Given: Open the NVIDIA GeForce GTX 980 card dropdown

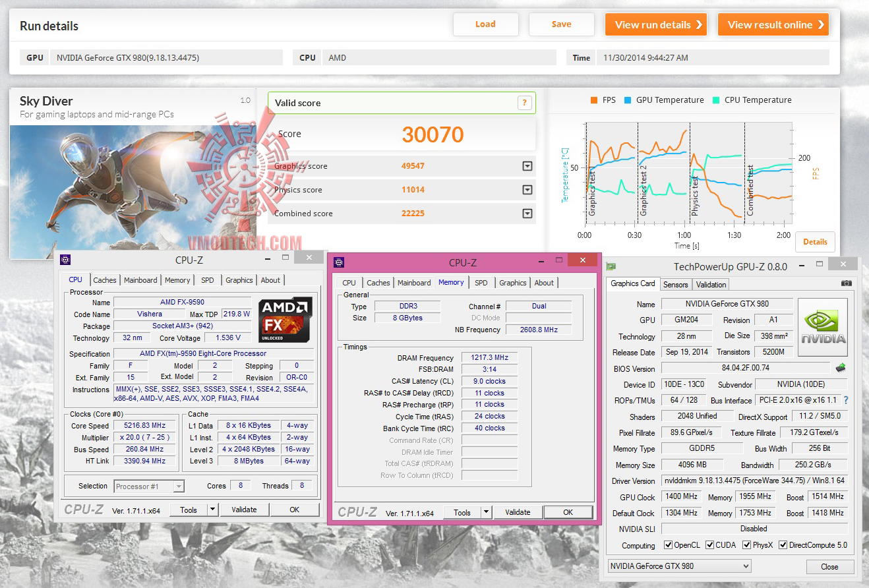Looking at the screenshot, I should [x=679, y=566].
